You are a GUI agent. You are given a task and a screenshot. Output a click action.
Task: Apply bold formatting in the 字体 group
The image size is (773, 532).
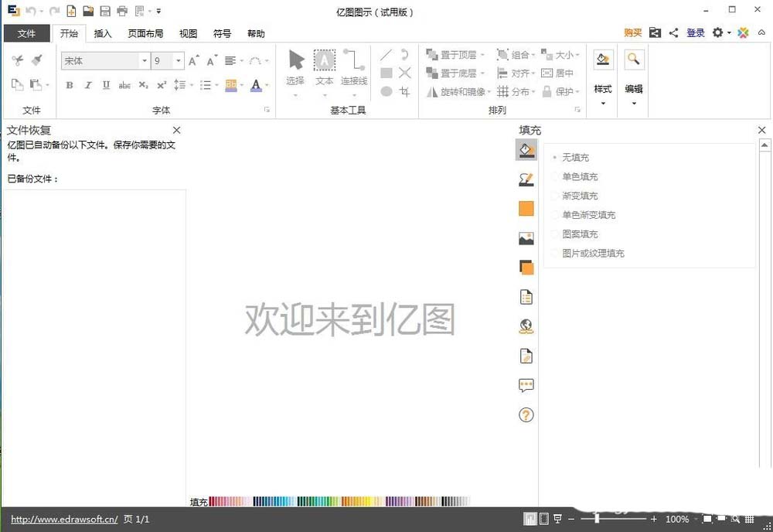pos(69,85)
